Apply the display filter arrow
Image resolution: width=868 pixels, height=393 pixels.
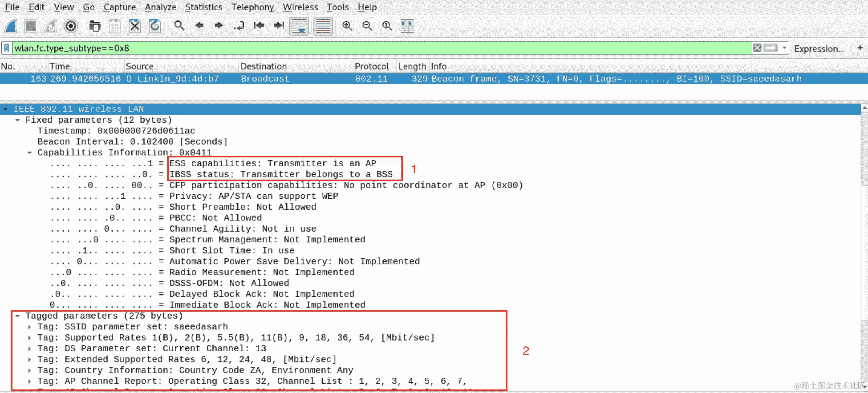point(771,48)
